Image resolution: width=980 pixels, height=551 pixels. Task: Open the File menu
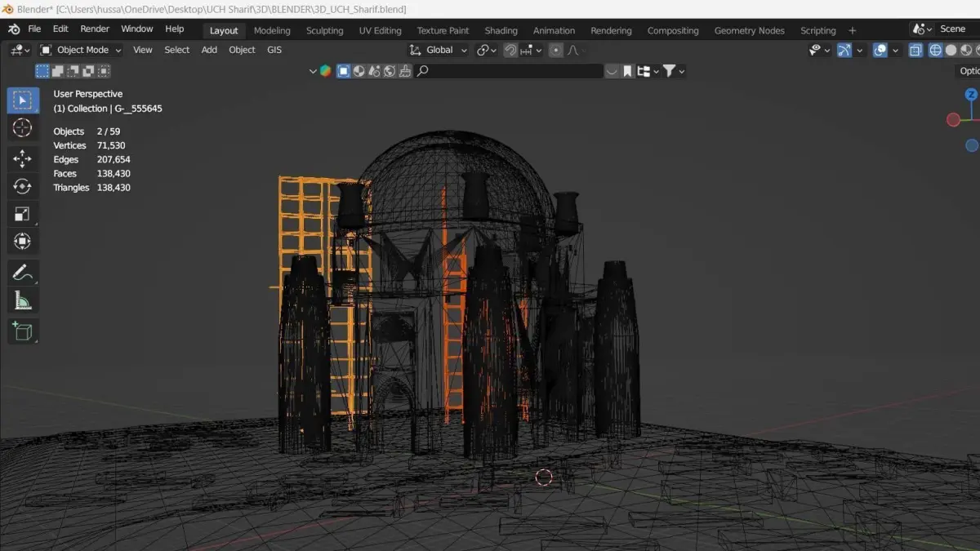click(34, 29)
